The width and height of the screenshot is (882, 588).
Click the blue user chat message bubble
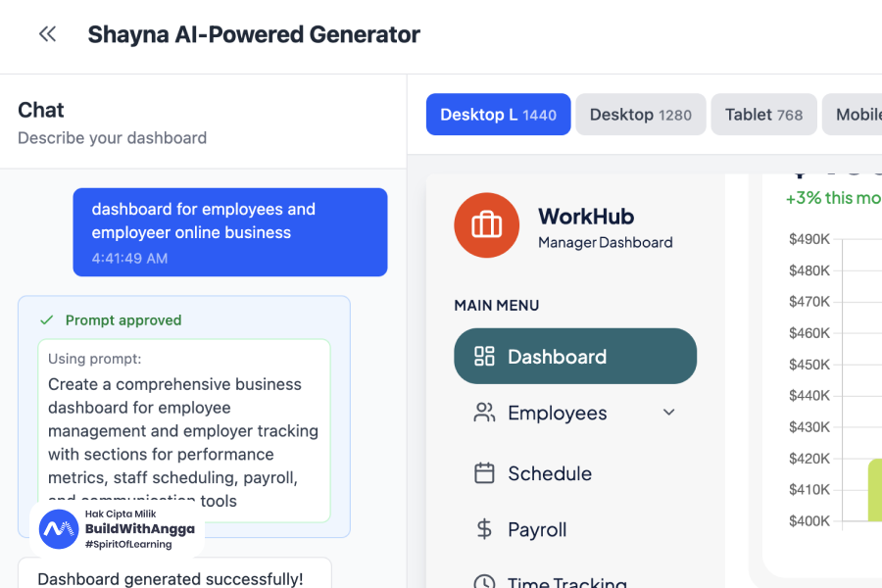tap(229, 232)
